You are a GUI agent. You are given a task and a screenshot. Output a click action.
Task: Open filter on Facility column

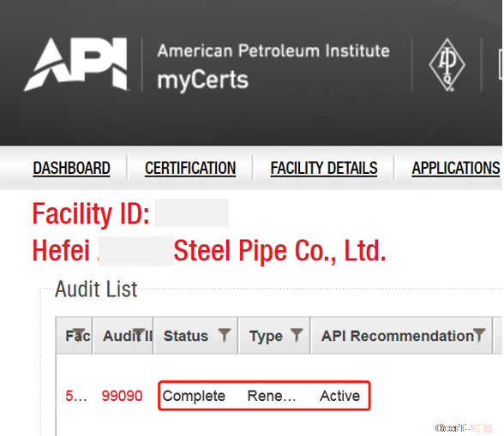pos(79,336)
